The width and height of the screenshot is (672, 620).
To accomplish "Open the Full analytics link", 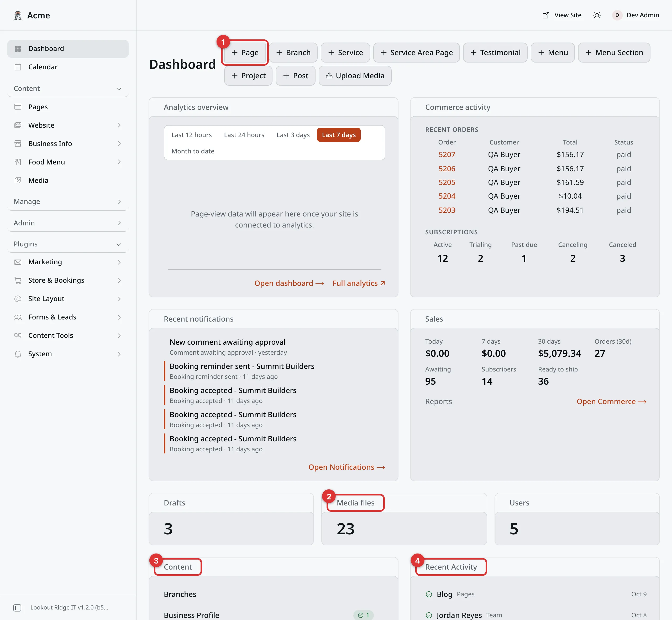I will (x=359, y=283).
